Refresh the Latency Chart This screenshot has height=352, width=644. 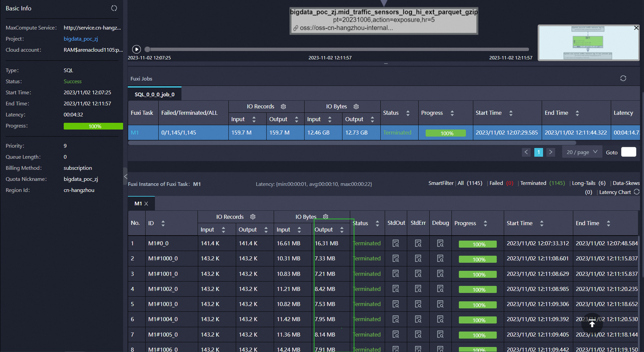click(637, 192)
